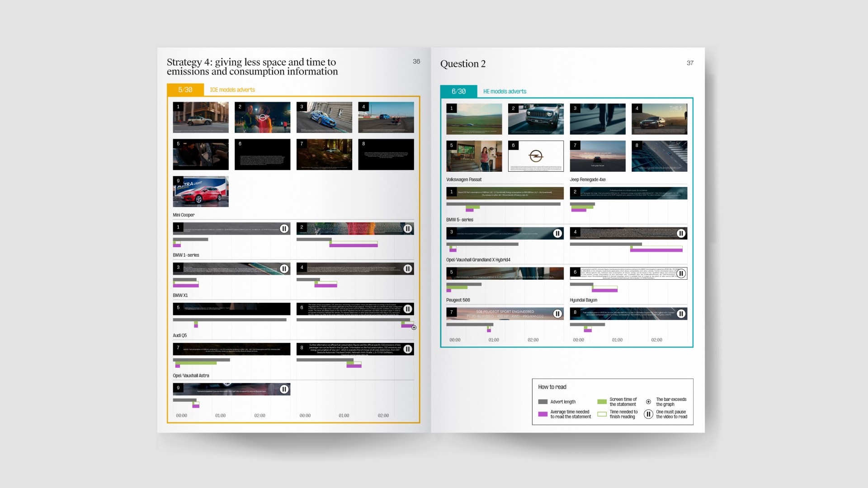Click page number 37
Image resolution: width=868 pixels, height=488 pixels.
click(690, 63)
